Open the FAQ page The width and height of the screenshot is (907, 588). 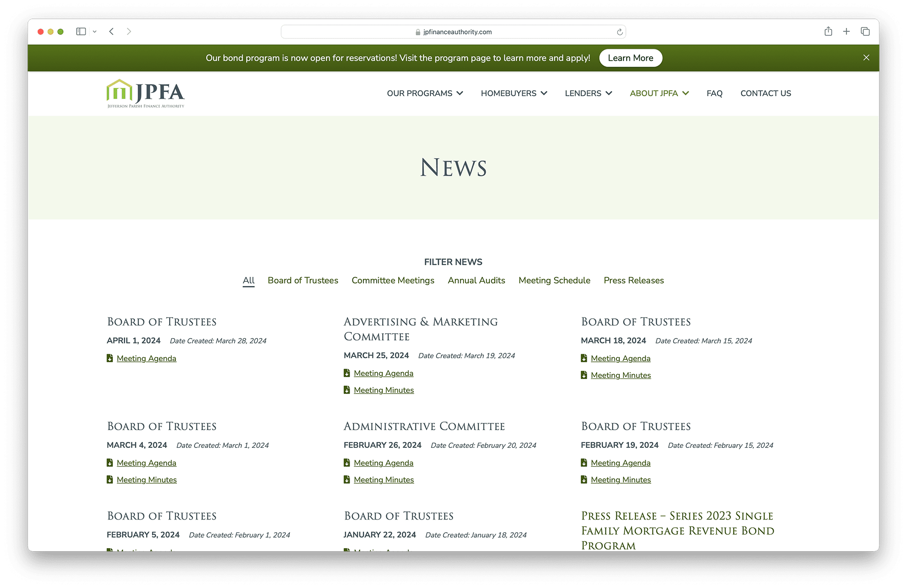pyautogui.click(x=714, y=93)
